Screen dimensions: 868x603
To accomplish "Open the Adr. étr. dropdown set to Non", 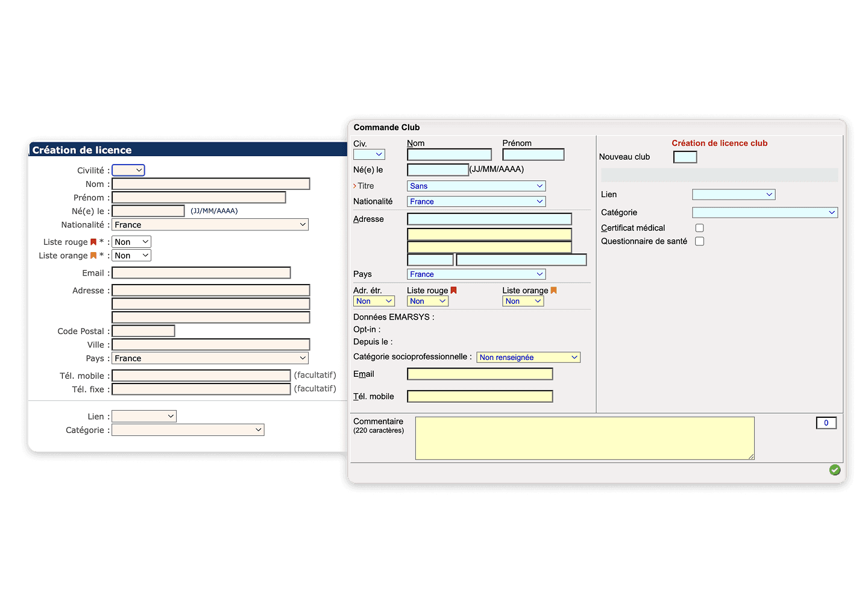I will click(x=374, y=301).
